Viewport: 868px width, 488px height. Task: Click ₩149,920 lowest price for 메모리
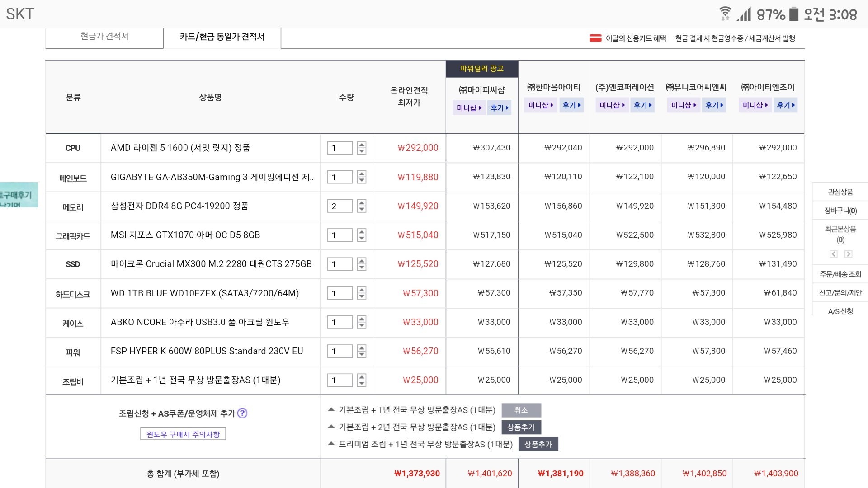point(418,206)
